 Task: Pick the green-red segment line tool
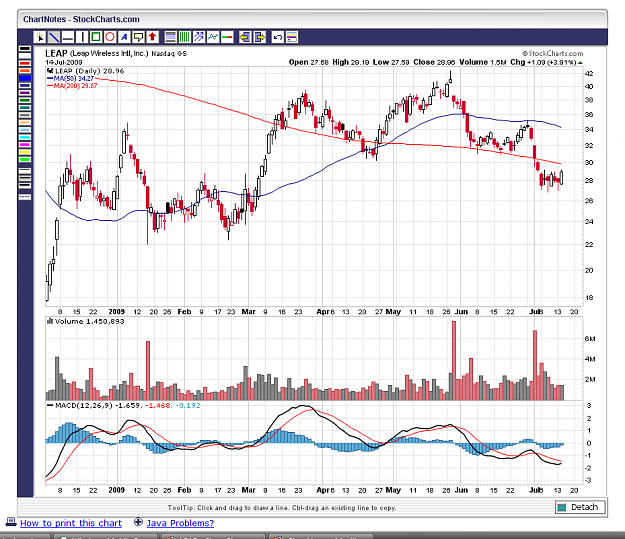(x=227, y=37)
